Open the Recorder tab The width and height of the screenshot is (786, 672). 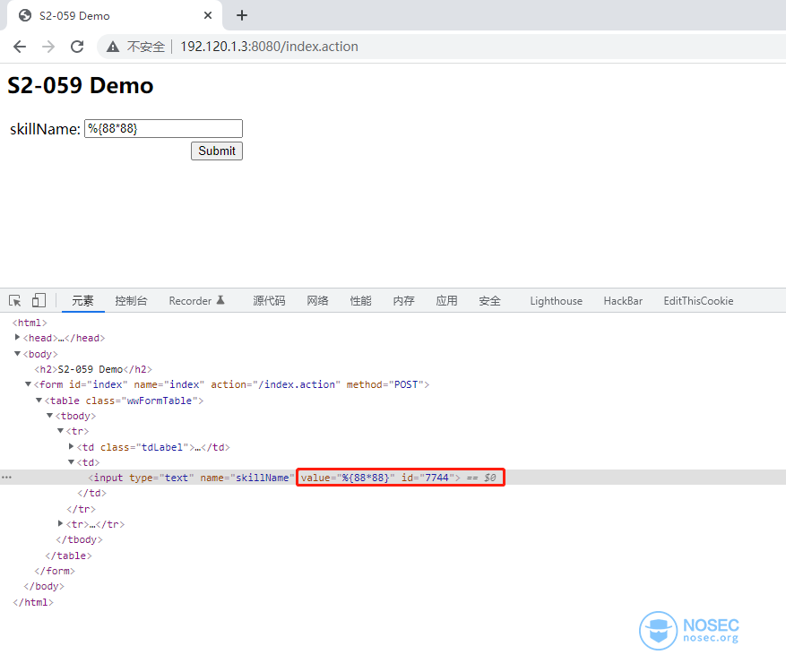coord(190,301)
